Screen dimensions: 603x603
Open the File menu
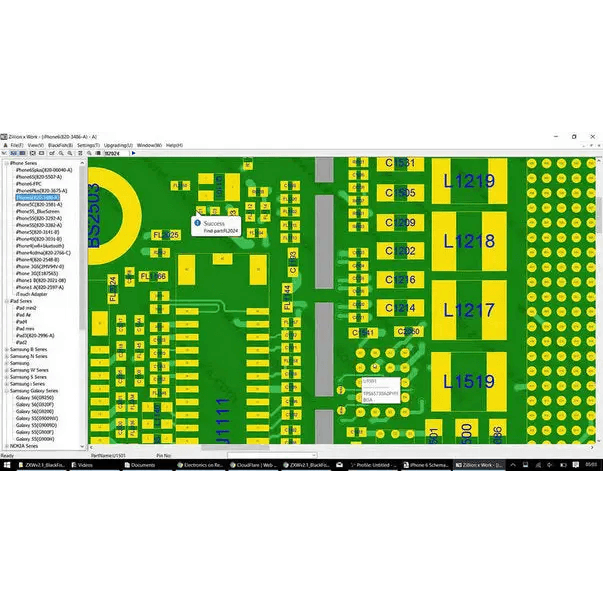[14, 145]
